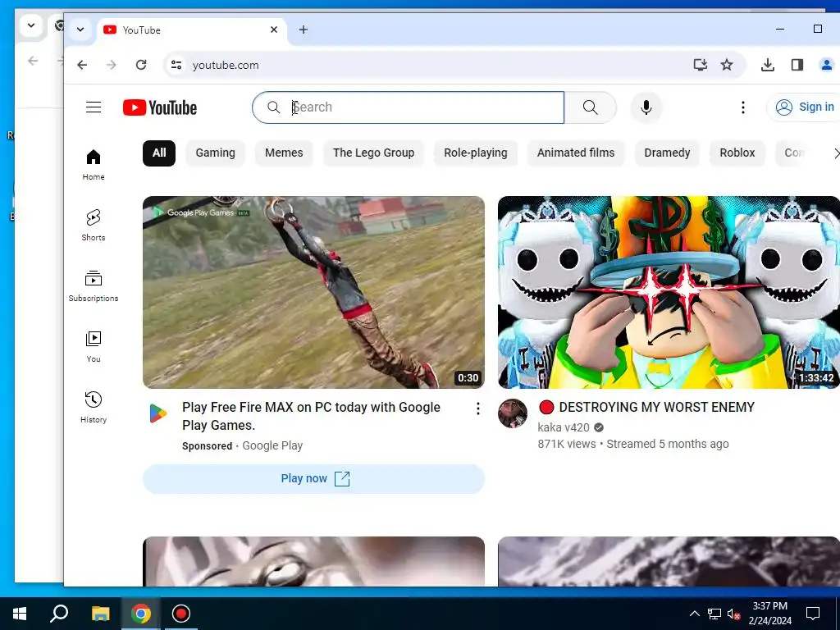Screen dimensions: 840x630
Task: Reload the YouTube page
Action: click(141, 65)
